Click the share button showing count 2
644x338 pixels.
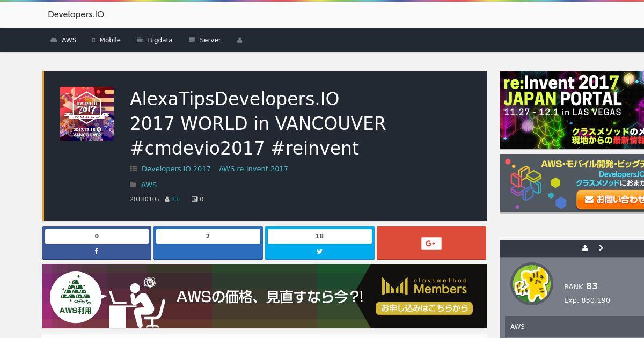click(208, 243)
